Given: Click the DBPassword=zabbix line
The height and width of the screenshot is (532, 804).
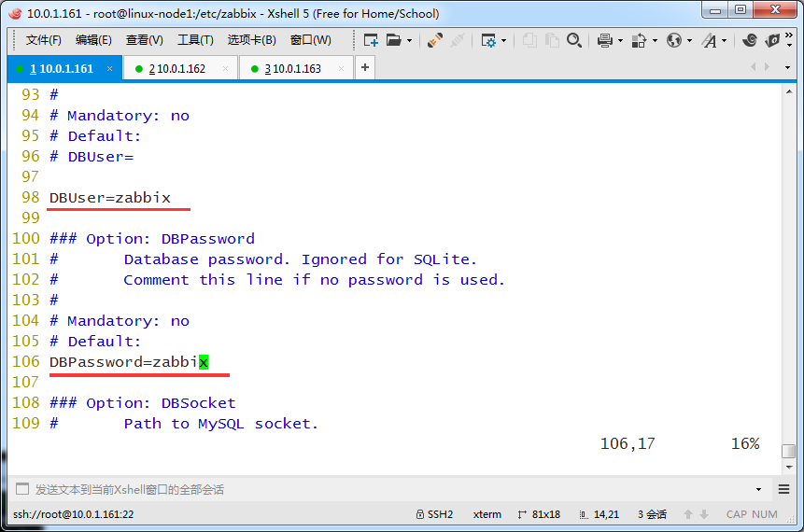Looking at the screenshot, I should coord(129,362).
